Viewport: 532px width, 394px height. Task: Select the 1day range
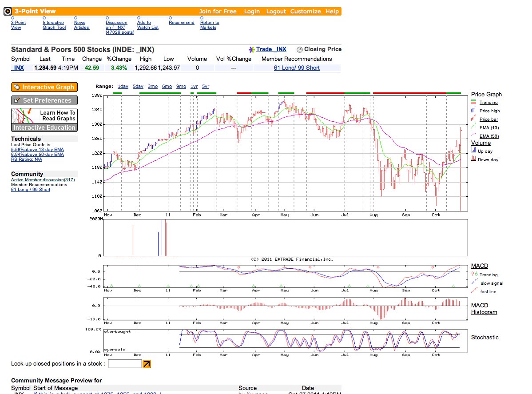pos(123,87)
